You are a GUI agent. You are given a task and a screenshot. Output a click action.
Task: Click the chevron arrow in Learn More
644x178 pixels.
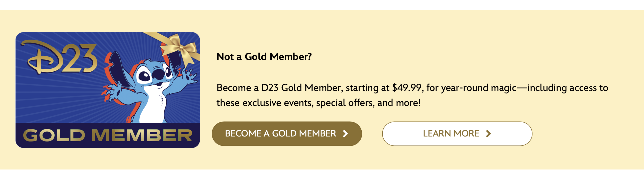tap(488, 134)
